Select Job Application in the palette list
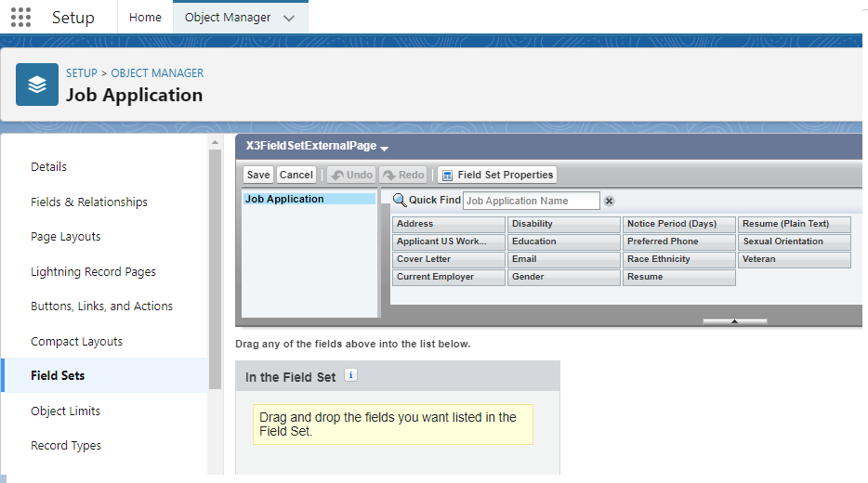 click(x=284, y=199)
